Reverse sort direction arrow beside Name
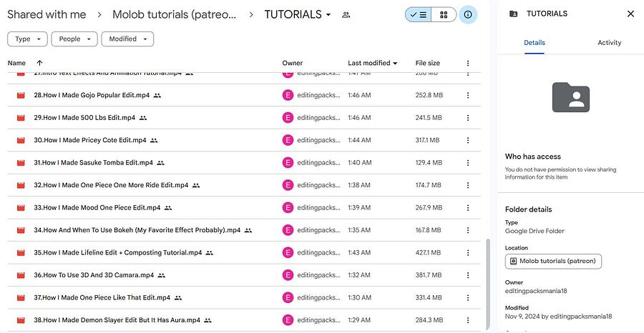Viewport: 644px width, 333px height. (x=39, y=63)
